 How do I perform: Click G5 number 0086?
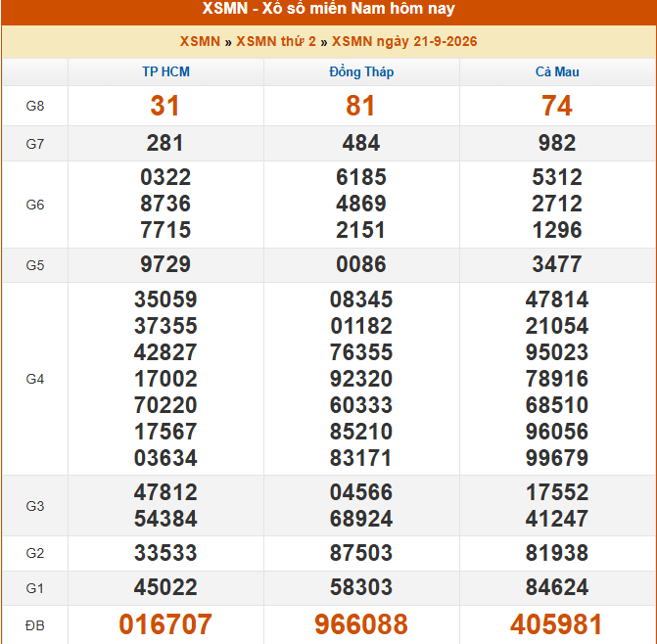point(361,264)
